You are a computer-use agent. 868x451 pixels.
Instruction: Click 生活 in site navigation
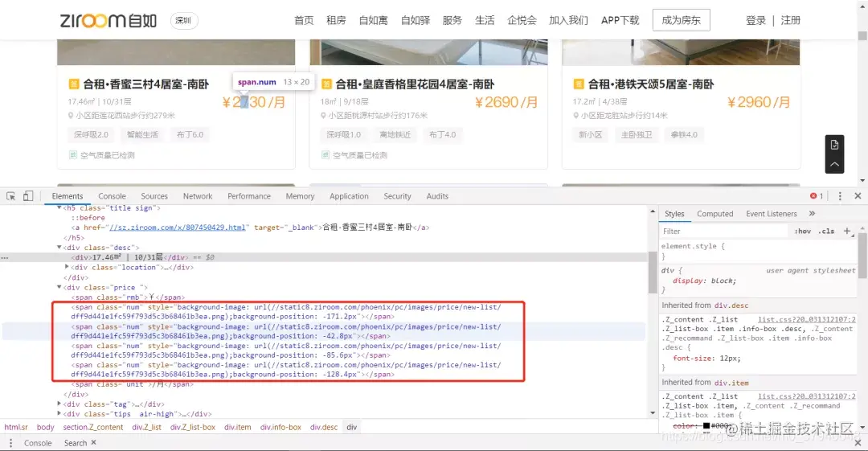[485, 21]
